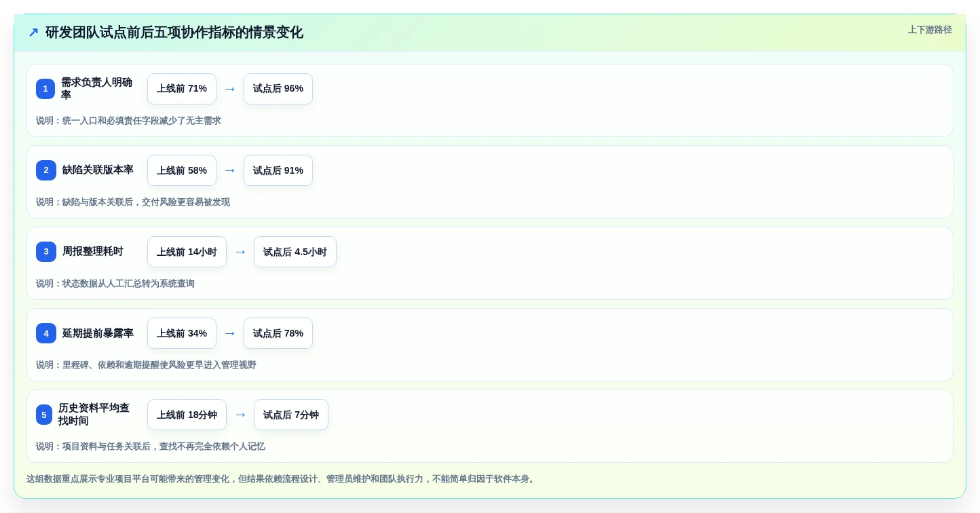Image resolution: width=980 pixels, height=513 pixels.
Task: Click the note 项目资料与任务关联后 about lookup
Action: click(151, 446)
